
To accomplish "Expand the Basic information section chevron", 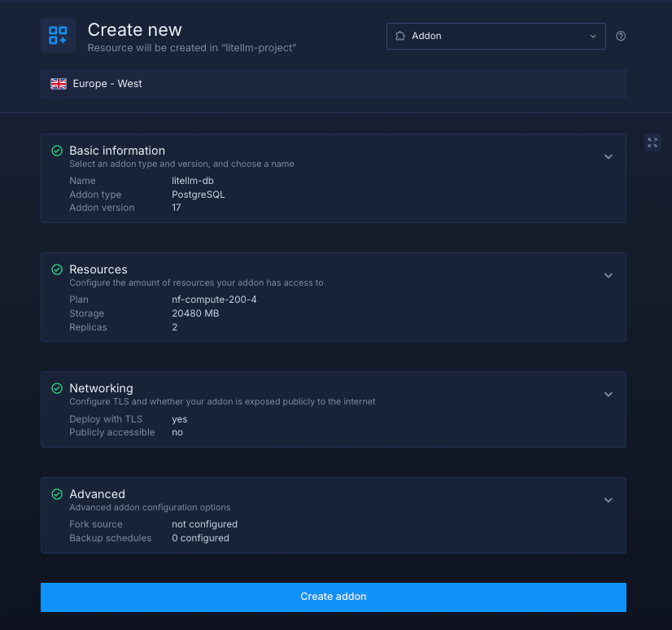I will [608, 156].
